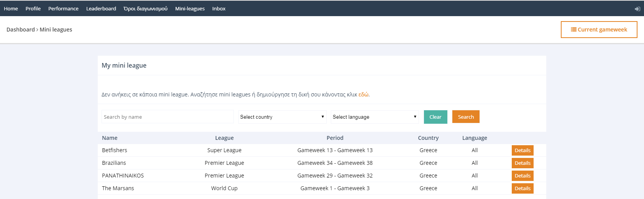The image size is (644, 199).
Task: Expand the Select language dropdown
Action: (x=375, y=117)
